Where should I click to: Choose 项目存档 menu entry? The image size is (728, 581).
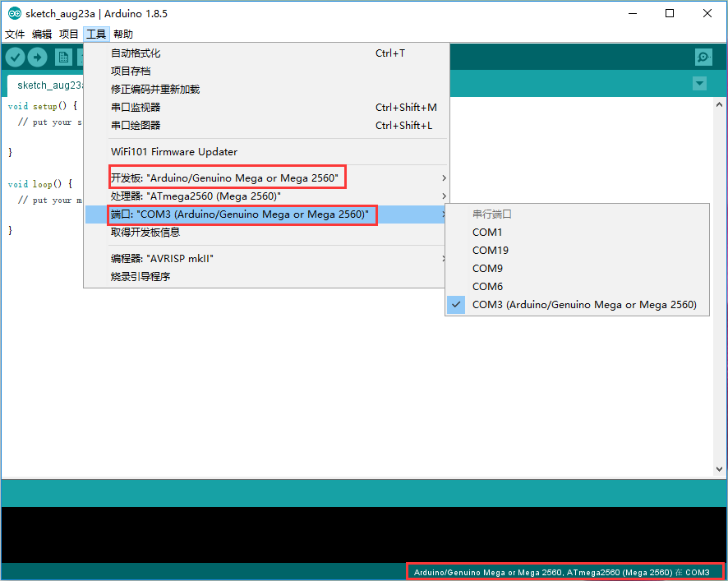266,71
